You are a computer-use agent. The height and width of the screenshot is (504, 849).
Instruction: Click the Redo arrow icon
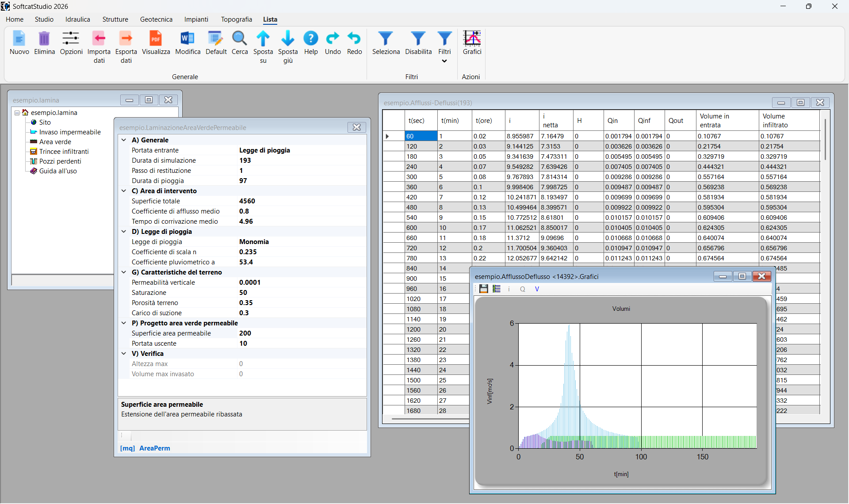click(354, 38)
